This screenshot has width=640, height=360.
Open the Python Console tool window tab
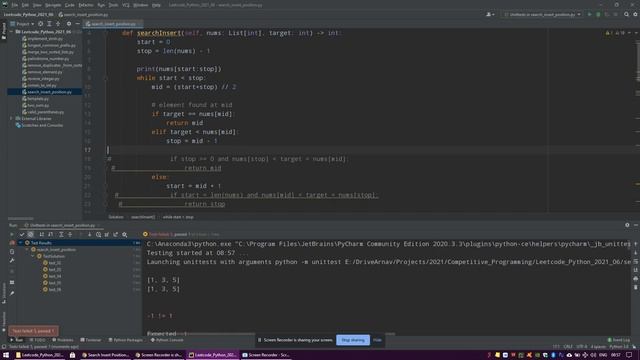coord(167,340)
